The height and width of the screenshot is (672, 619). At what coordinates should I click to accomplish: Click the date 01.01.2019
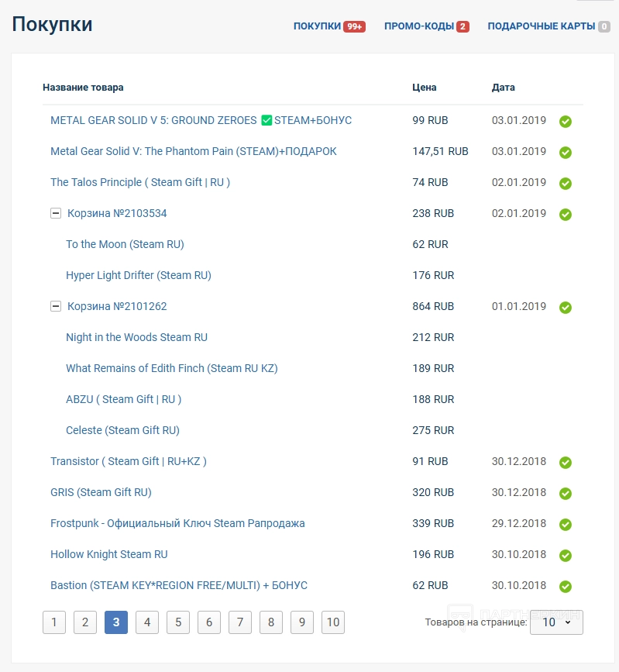(x=519, y=306)
